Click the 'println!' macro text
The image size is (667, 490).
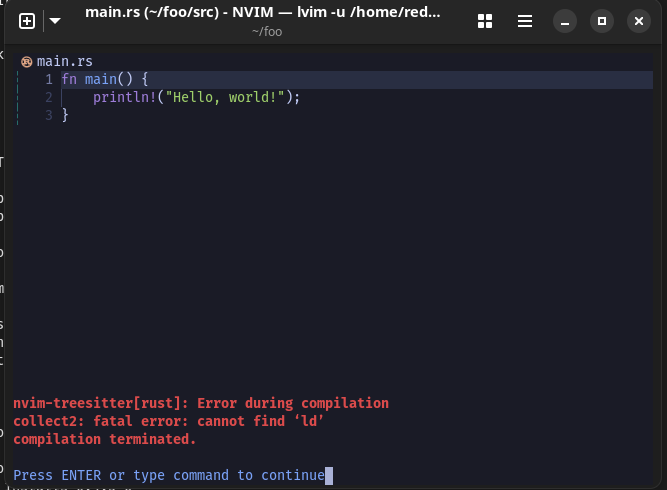point(125,97)
